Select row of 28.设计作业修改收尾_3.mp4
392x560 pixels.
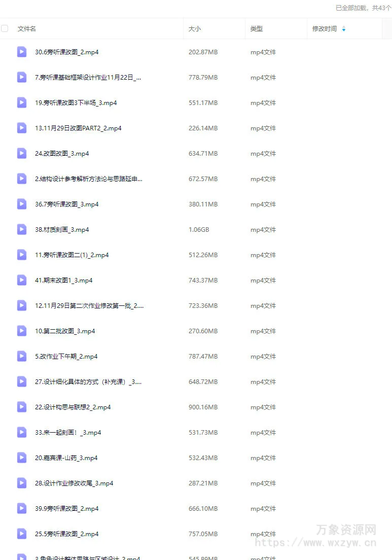196,483
